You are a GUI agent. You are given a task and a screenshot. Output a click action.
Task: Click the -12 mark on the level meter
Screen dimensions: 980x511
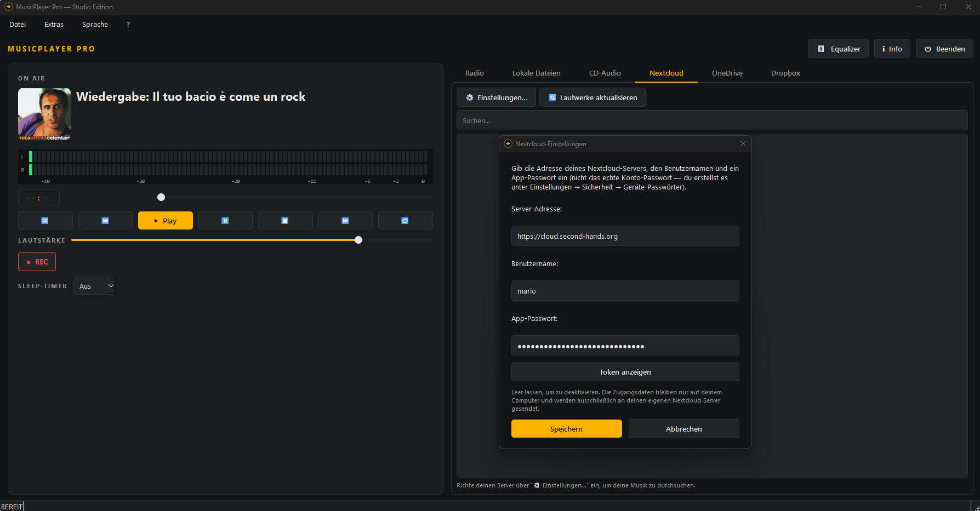[x=312, y=181]
